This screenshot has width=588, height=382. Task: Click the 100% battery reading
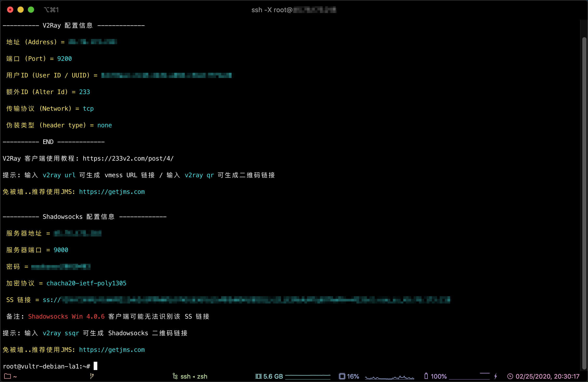coord(439,376)
